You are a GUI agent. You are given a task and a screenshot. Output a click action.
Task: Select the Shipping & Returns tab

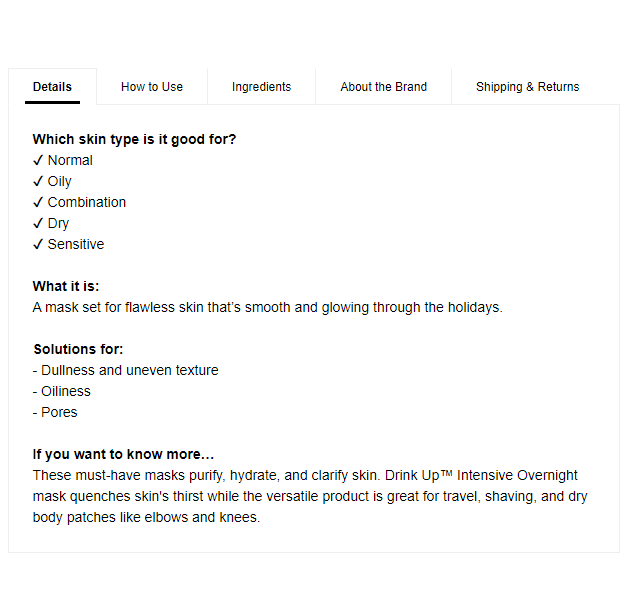(527, 87)
